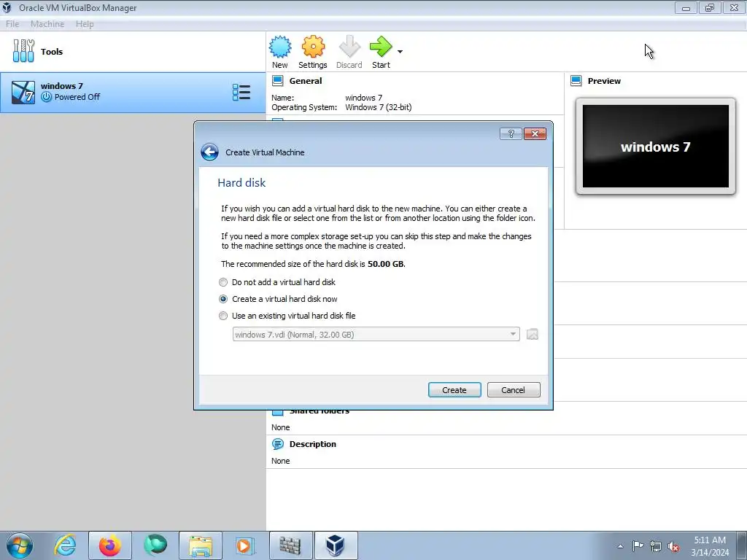Select Do not add a virtual hard disk
Image resolution: width=747 pixels, height=560 pixels.
278,282
